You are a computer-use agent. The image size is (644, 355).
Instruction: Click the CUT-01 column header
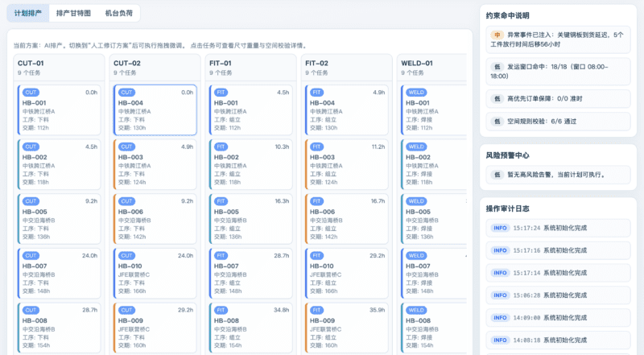pos(59,68)
